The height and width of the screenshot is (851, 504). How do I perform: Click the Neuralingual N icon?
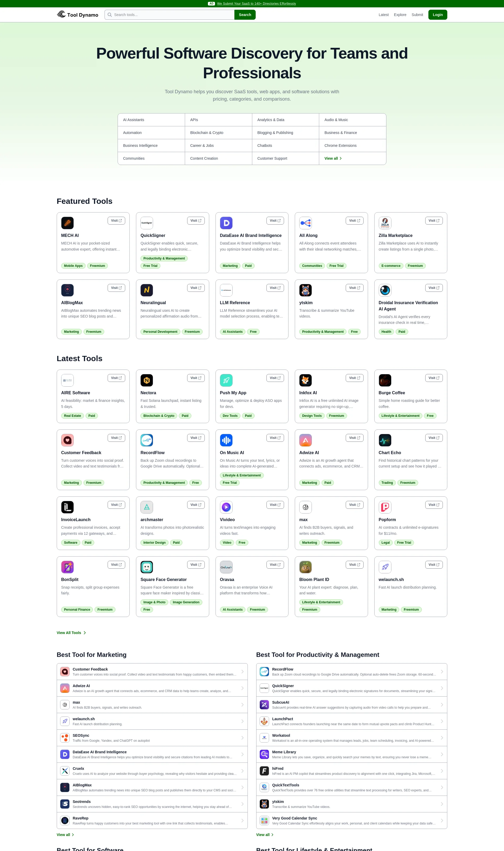(147, 290)
